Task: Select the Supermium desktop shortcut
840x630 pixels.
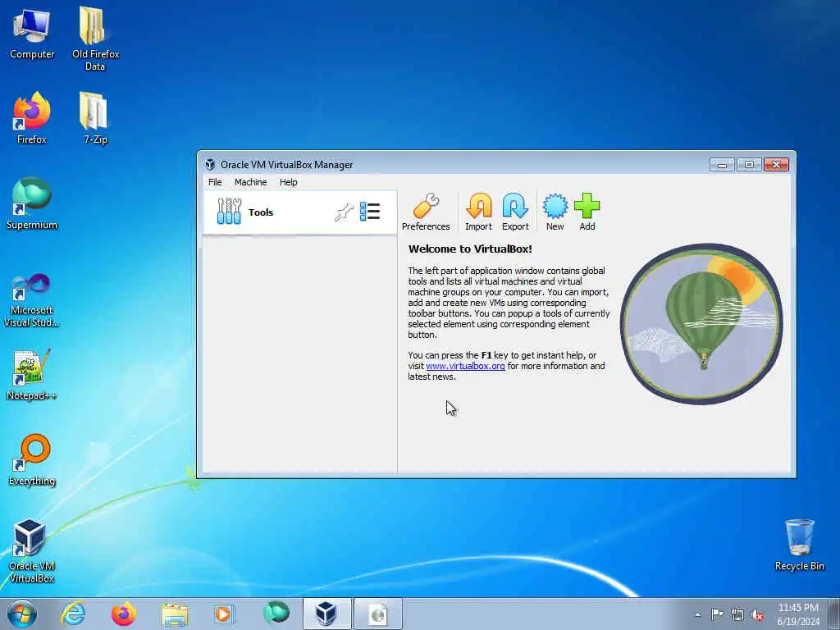Action: click(32, 203)
